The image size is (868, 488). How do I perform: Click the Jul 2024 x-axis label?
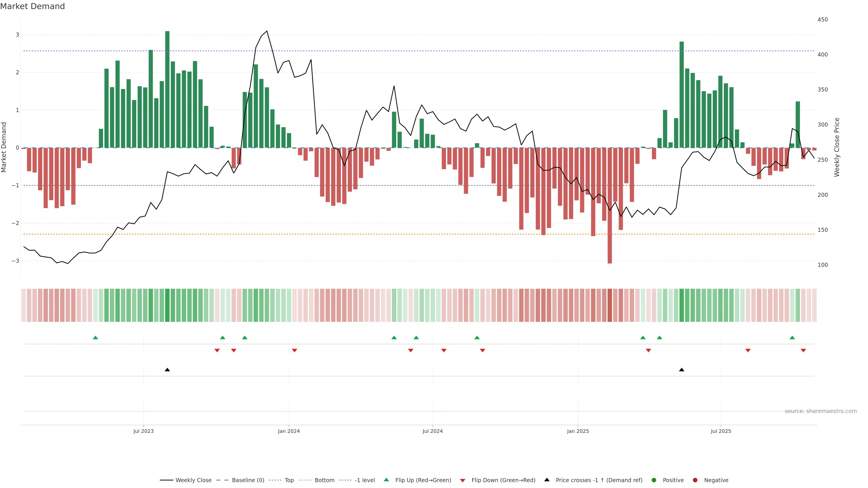432,431
